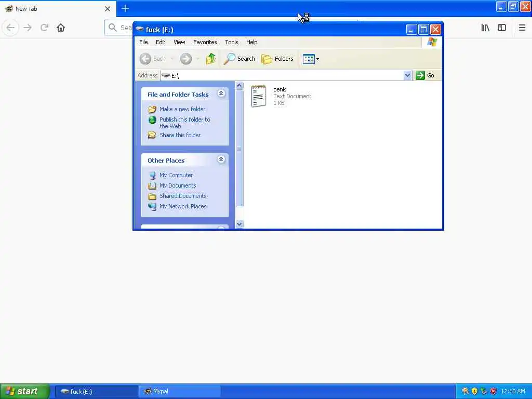Click Publish this folder to the Web
Image resolution: width=532 pixels, height=399 pixels.
184,123
